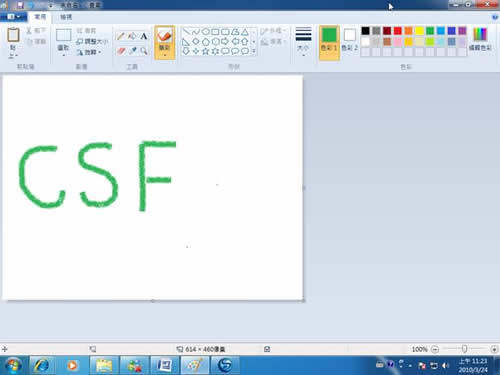Expand the Size line thickness dropdown

point(303,55)
